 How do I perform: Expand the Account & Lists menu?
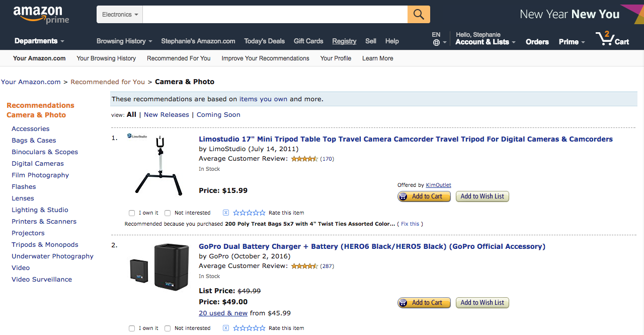pos(485,42)
